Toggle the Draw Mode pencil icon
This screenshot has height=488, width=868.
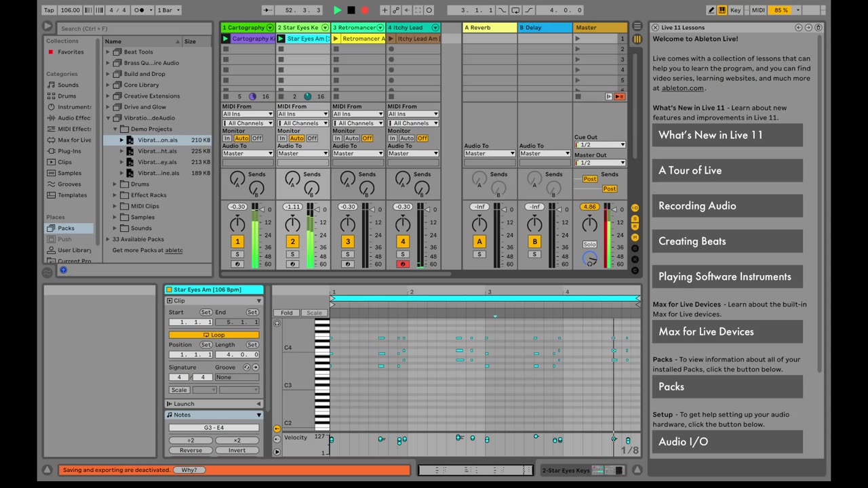tap(711, 10)
